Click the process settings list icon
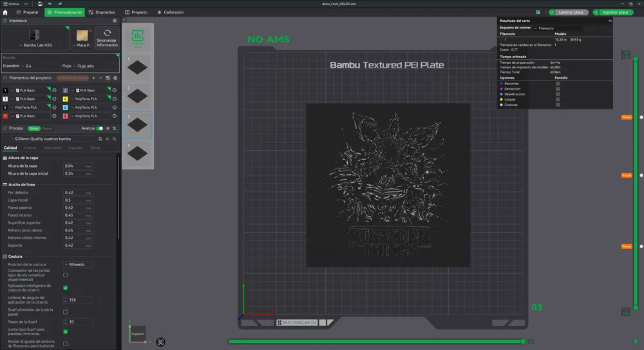This screenshot has height=350, width=644. point(108,128)
